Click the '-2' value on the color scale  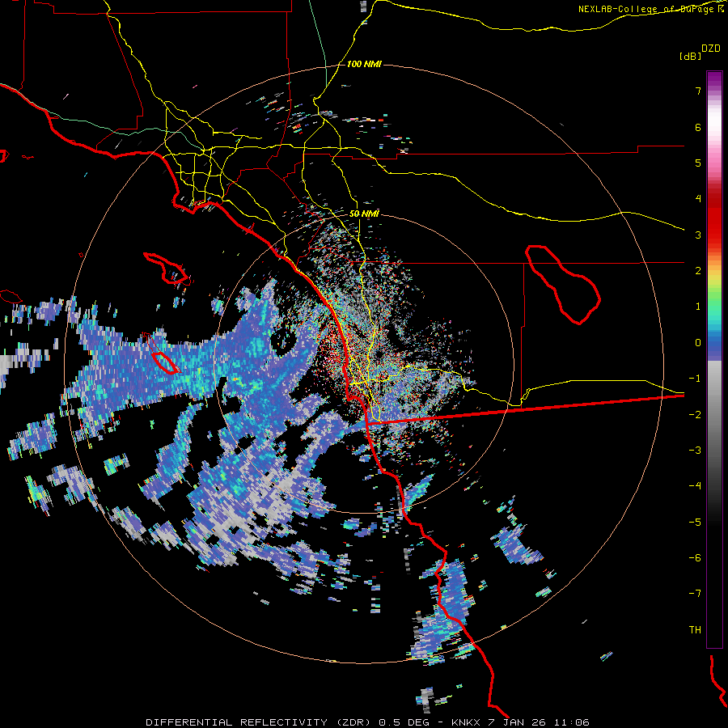pyautogui.click(x=695, y=414)
